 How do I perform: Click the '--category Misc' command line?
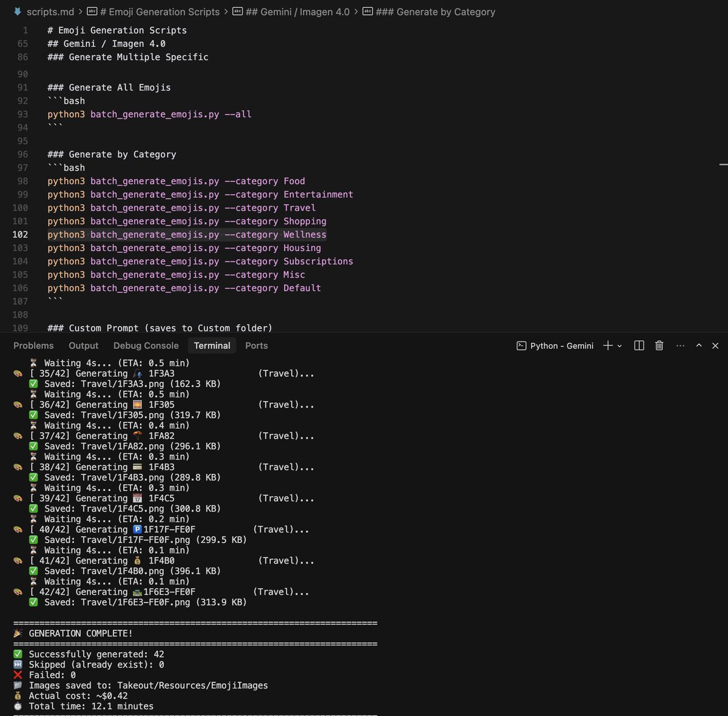[177, 275]
